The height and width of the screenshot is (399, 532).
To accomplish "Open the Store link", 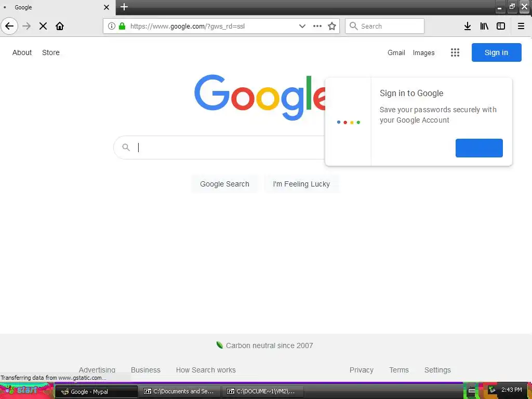I will [51, 52].
